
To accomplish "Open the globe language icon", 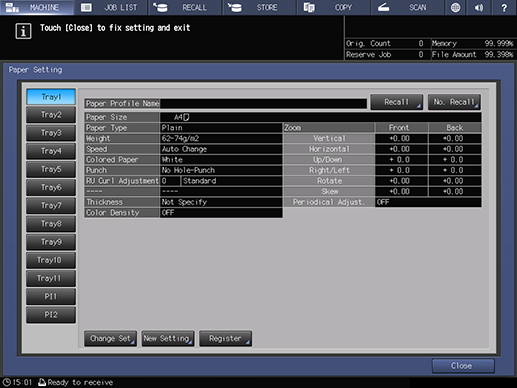I will [x=455, y=7].
